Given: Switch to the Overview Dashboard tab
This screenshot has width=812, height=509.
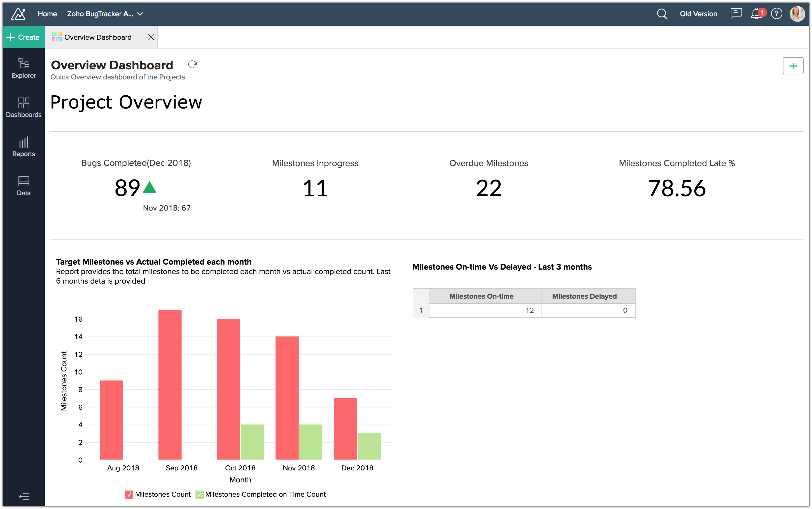Looking at the screenshot, I should coord(98,37).
